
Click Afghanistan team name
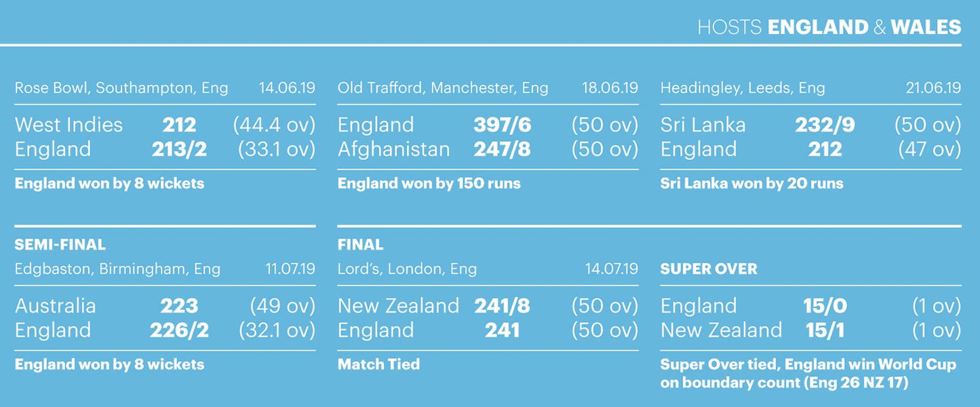(x=393, y=149)
